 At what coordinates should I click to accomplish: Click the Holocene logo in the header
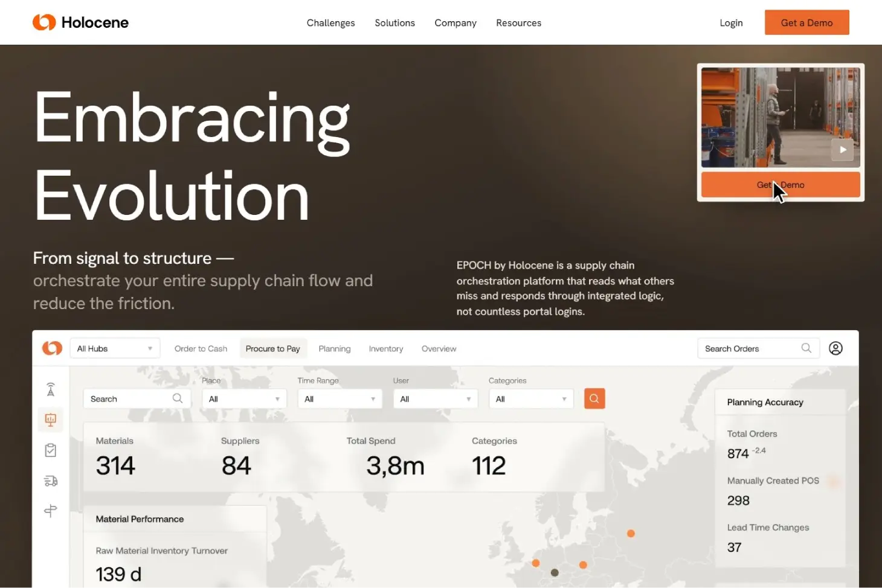coord(80,22)
